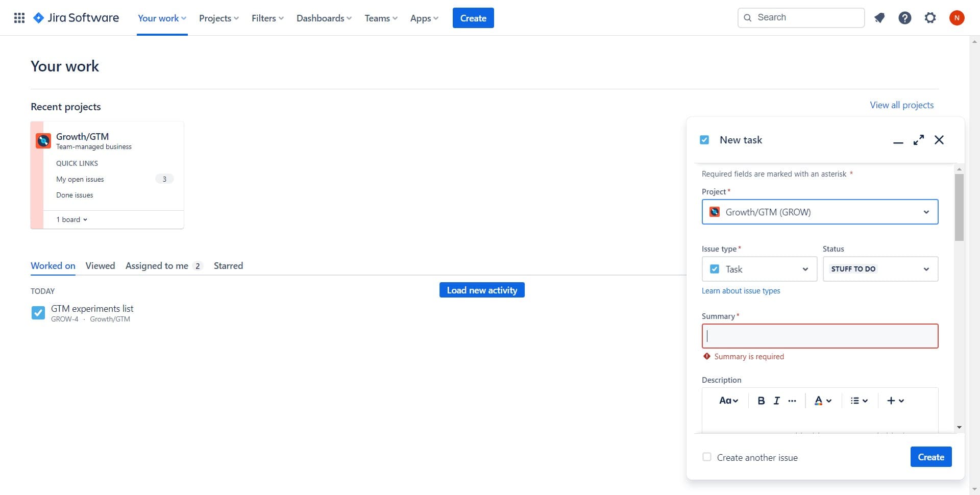Apply italic formatting in Description
This screenshot has width=980, height=495.
click(776, 401)
